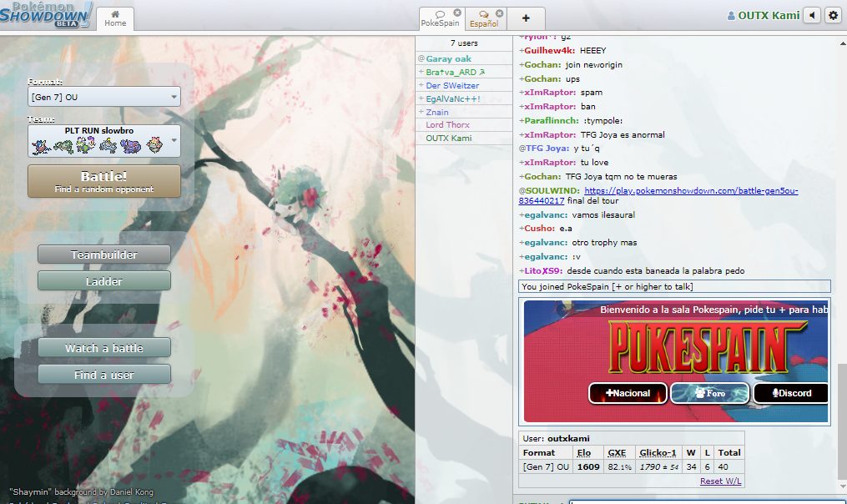Open the Foro banner button
847x504 pixels.
tap(710, 393)
